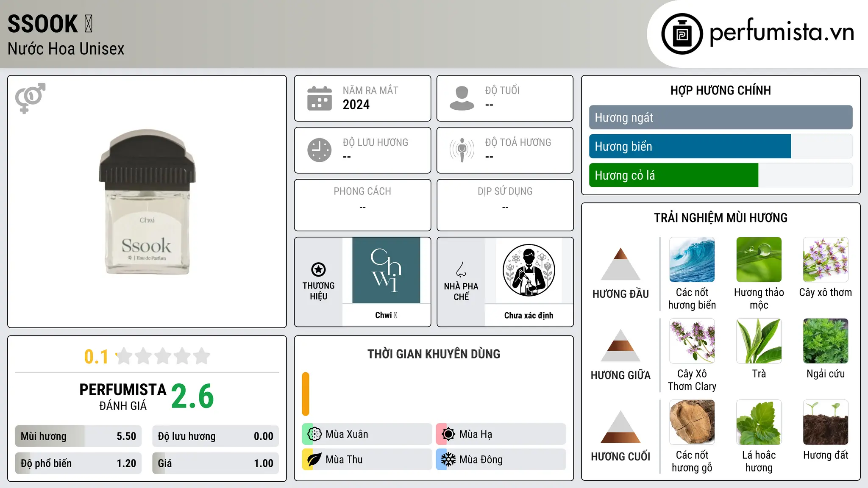Click the Dịp sử dụng label
Image resolution: width=868 pixels, height=488 pixels.
click(505, 191)
